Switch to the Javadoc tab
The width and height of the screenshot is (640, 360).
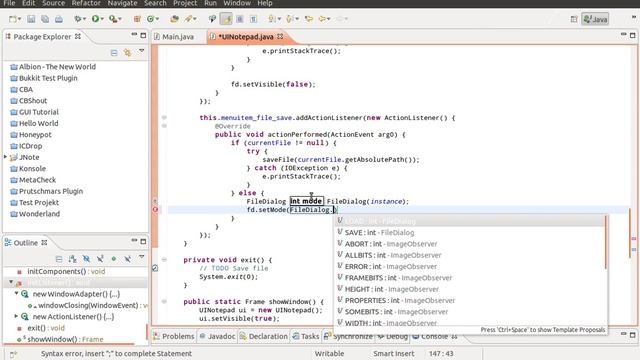[218, 336]
